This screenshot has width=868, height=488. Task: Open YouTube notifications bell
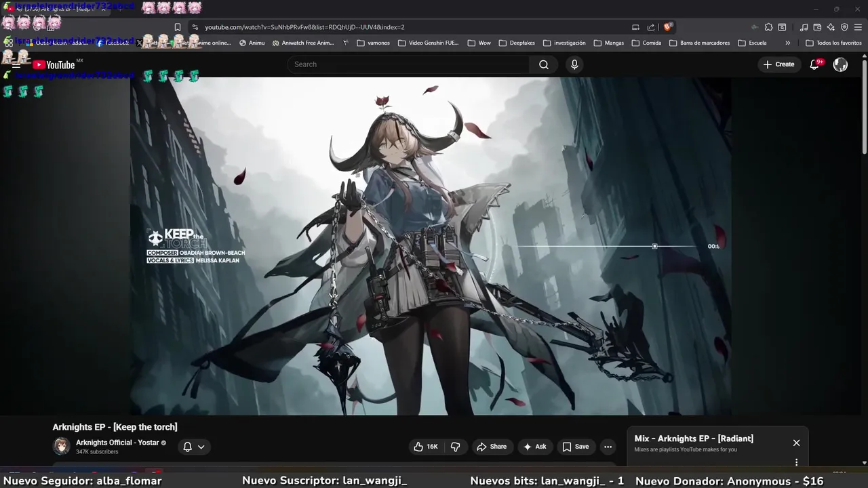click(816, 64)
